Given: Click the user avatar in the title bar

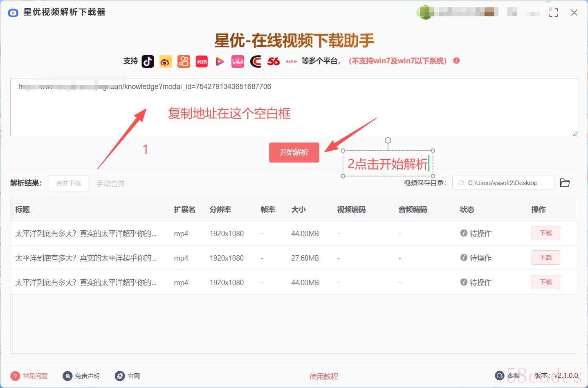Looking at the screenshot, I should coord(425,12).
